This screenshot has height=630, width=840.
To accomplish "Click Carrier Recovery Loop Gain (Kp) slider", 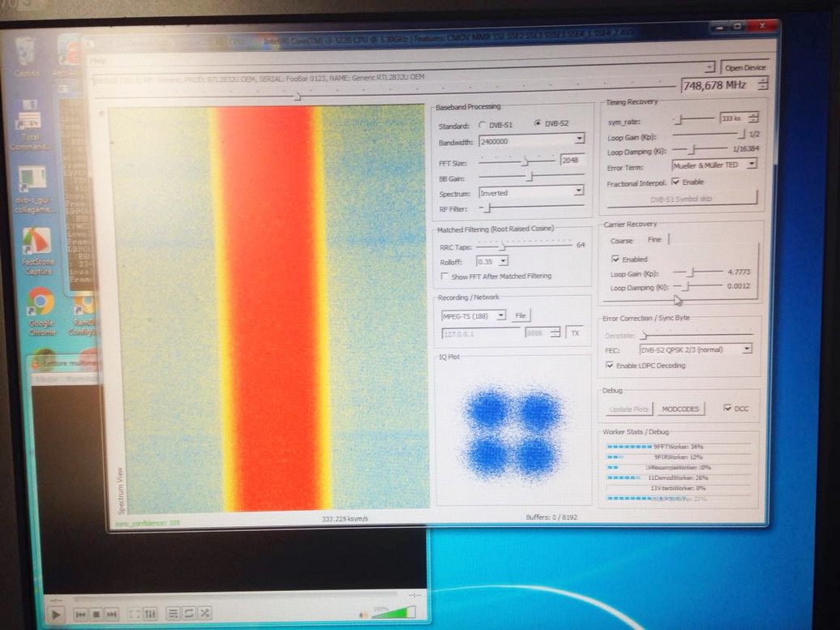I will coord(697,272).
